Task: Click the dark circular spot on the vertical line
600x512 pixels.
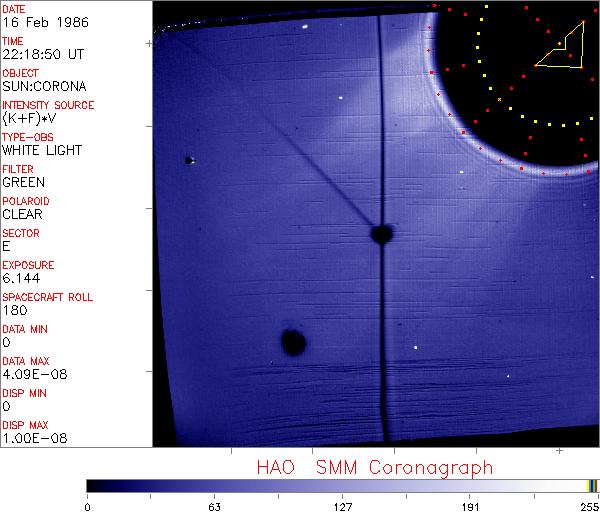Action: [x=381, y=234]
